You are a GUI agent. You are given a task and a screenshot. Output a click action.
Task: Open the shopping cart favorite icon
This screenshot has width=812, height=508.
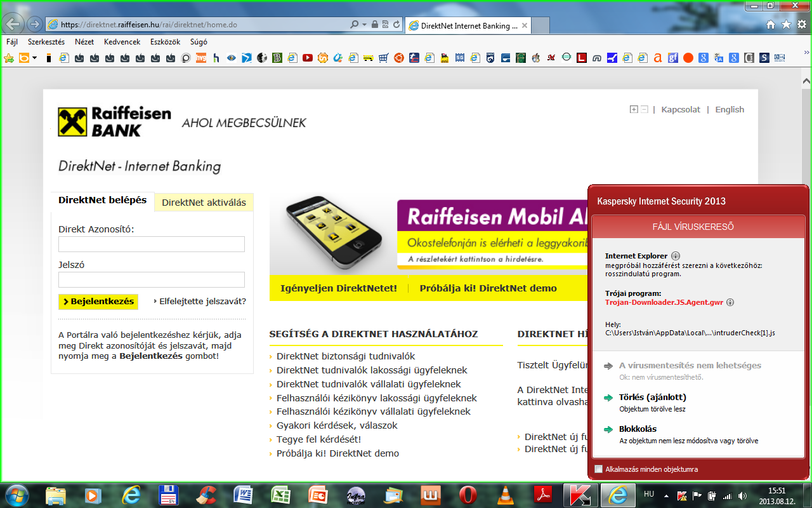coord(384,58)
